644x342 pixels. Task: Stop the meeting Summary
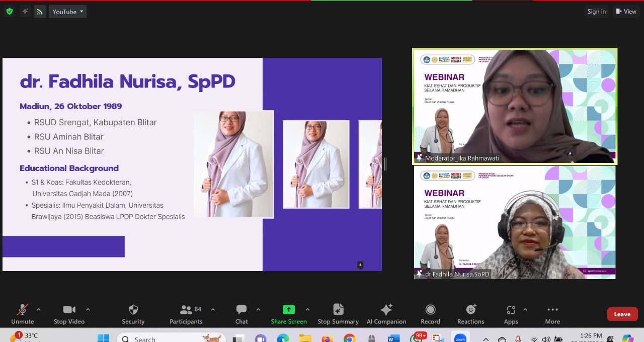[x=338, y=315]
